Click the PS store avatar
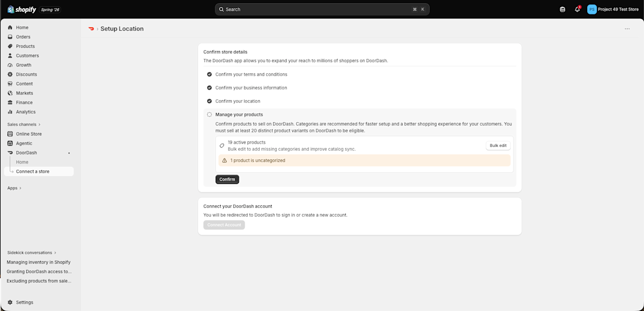The width and height of the screenshot is (644, 311). (x=592, y=9)
